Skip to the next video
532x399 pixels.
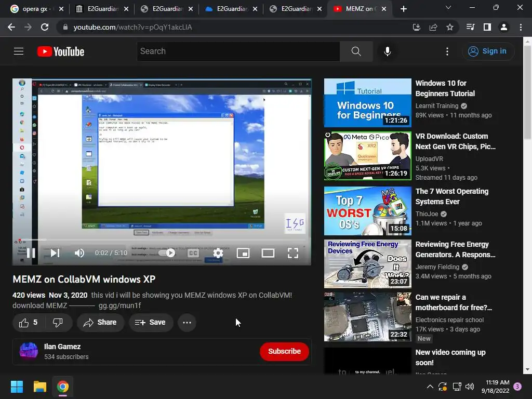tap(55, 253)
